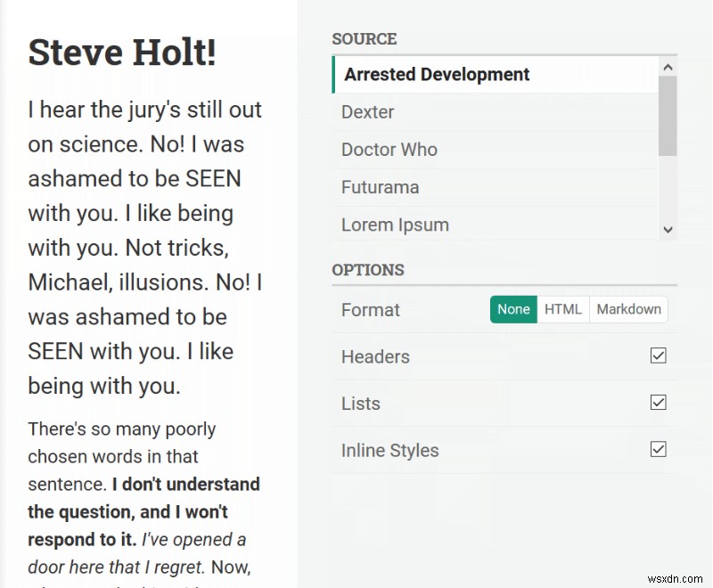Click the OPTIONS section label
Screen dimensions: 713x588
point(368,270)
